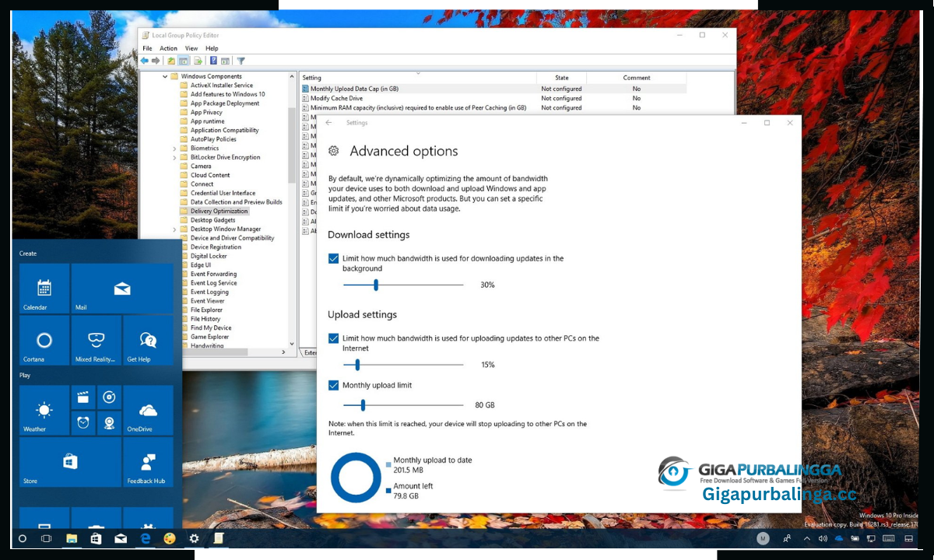Screen dimensions: 934x560
Task: Open the Mixed Reality tile
Action: [97, 340]
